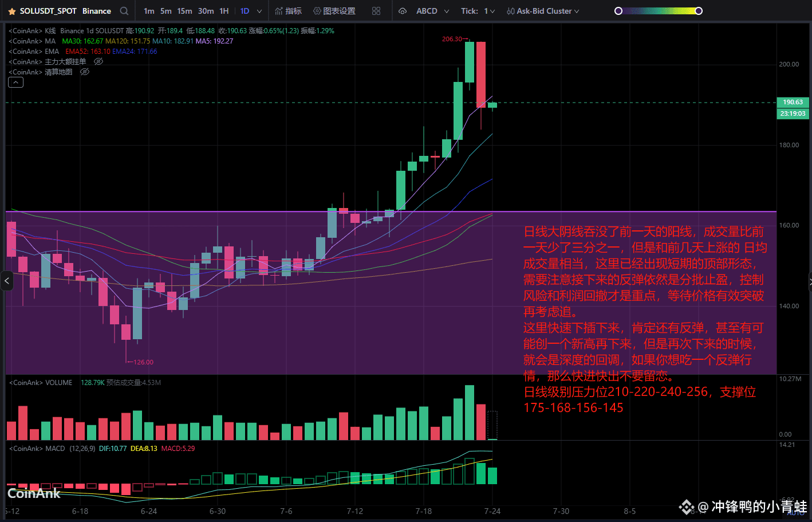
Task: Switch to the 1H timeframe
Action: [x=224, y=11]
